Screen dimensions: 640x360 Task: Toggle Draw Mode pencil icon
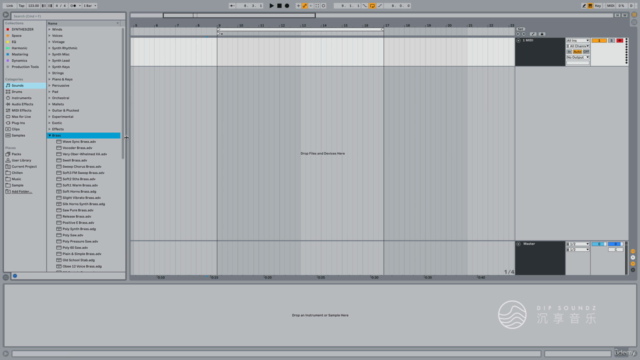click(584, 6)
